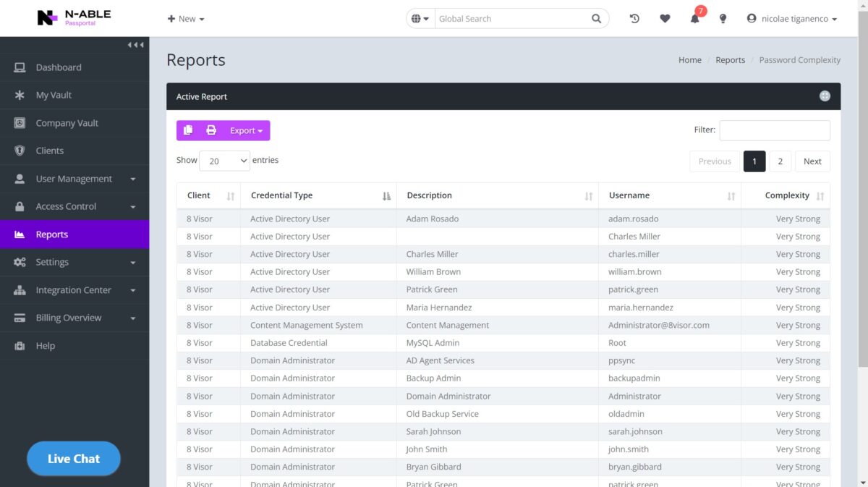
Task: Select Clients from the sidebar
Action: [50, 151]
